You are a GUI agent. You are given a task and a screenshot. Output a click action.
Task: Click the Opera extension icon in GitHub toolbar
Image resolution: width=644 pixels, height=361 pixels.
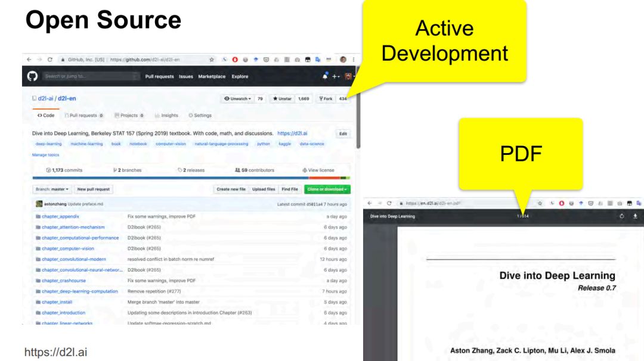click(x=235, y=60)
